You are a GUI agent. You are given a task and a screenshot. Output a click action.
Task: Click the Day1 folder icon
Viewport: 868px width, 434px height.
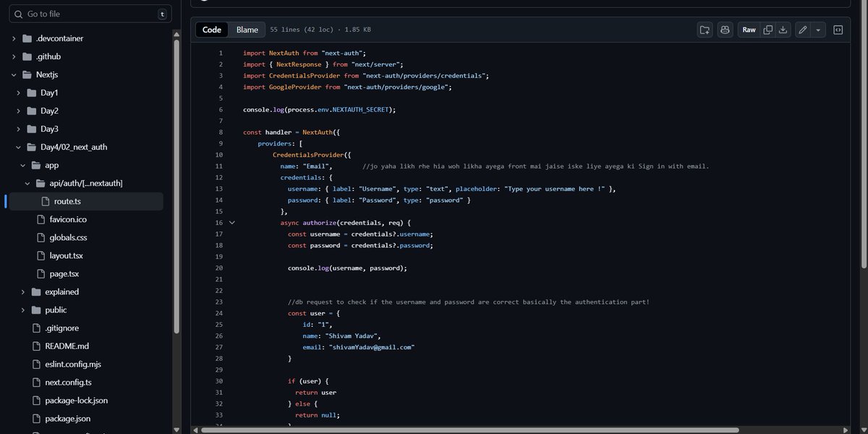(x=32, y=93)
